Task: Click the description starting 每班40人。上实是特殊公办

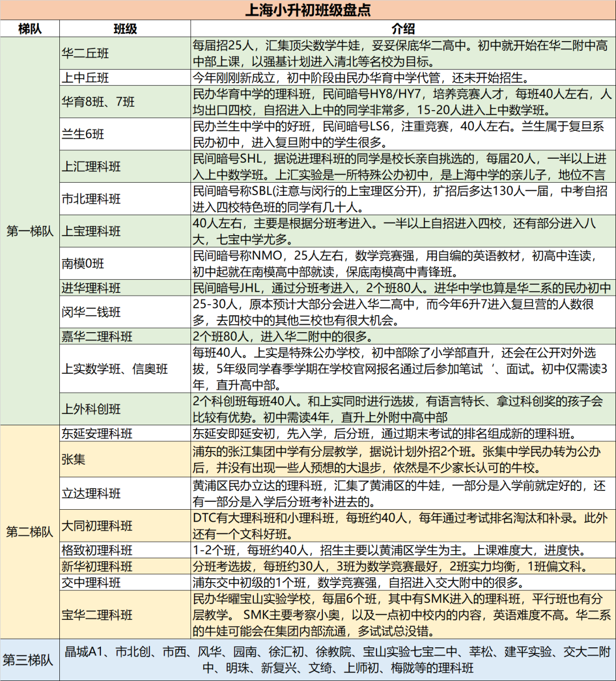Action: tap(403, 369)
